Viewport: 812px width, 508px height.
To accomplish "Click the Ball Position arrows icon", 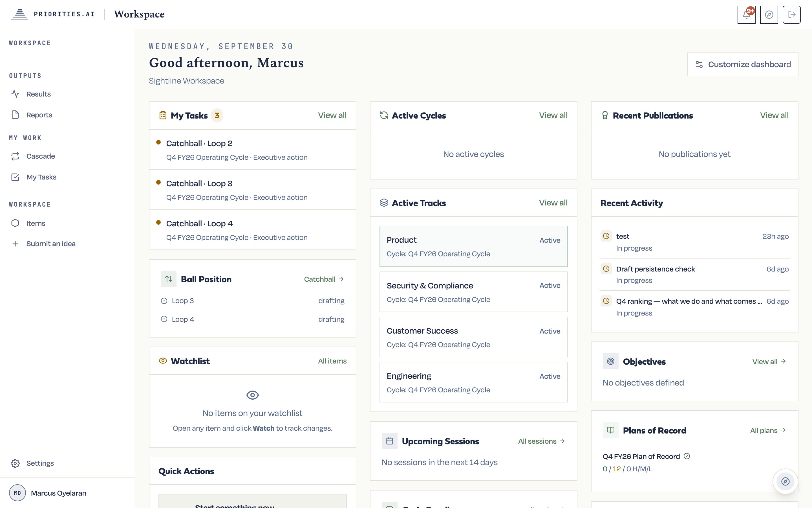I will pyautogui.click(x=168, y=279).
